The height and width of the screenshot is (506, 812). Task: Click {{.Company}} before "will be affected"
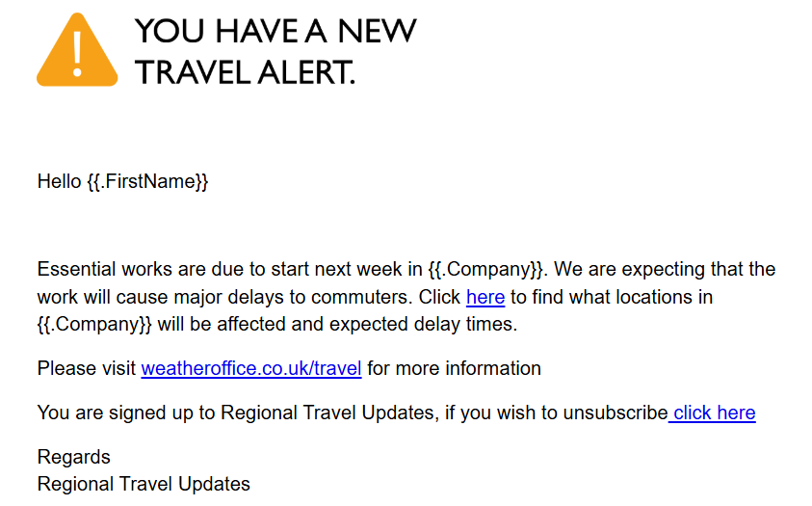coord(94,324)
